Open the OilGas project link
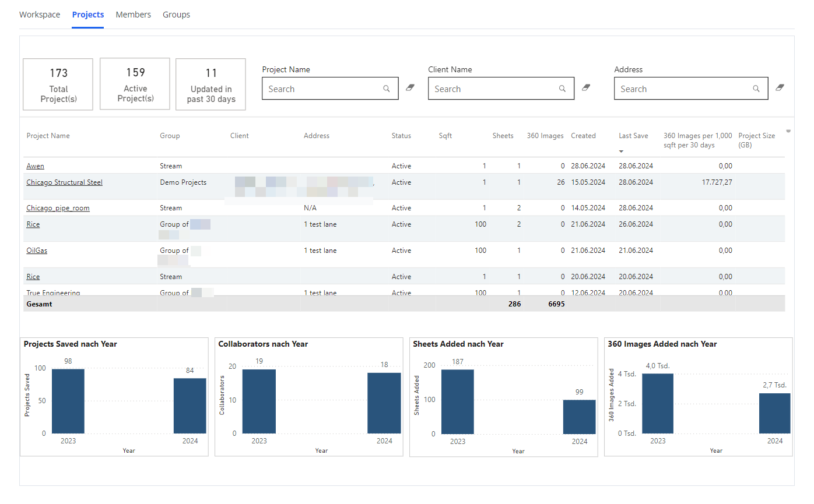Screen dimensions: 814x504 coord(37,251)
